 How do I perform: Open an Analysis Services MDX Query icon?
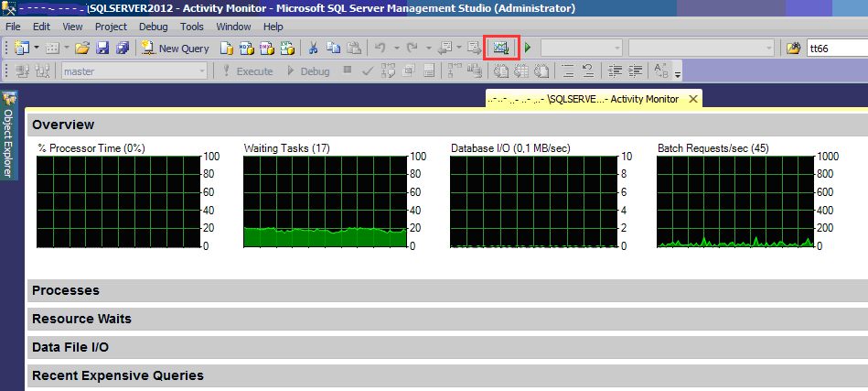[x=247, y=49]
